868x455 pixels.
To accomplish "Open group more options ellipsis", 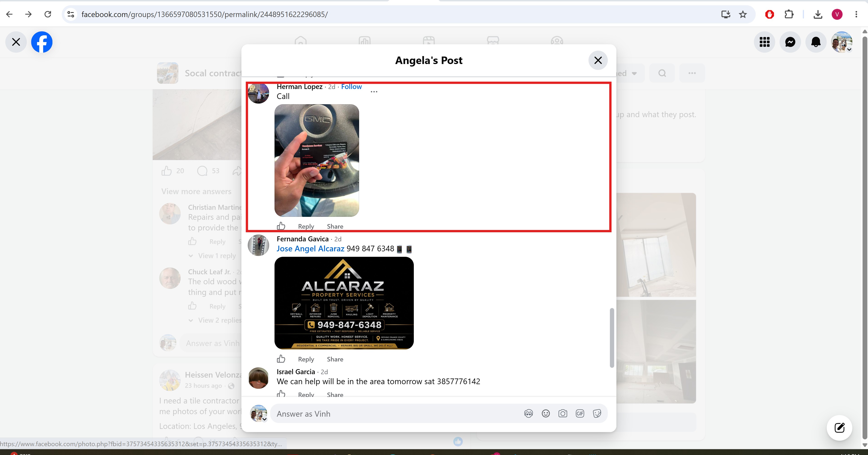I will tap(692, 73).
